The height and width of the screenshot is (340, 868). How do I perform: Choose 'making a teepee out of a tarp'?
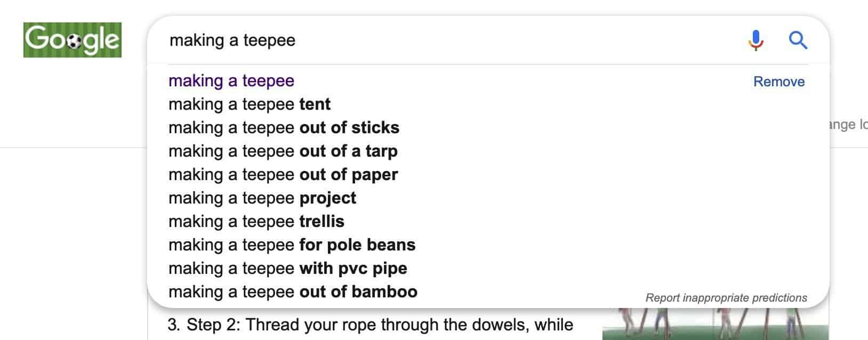pyautogui.click(x=283, y=151)
